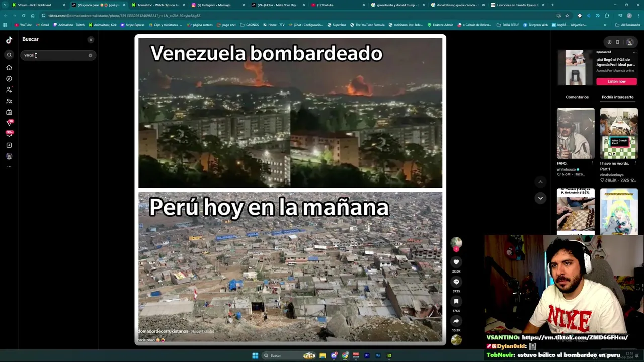Open a new browser tab with plus
This screenshot has height=362, width=644.
[552, 5]
